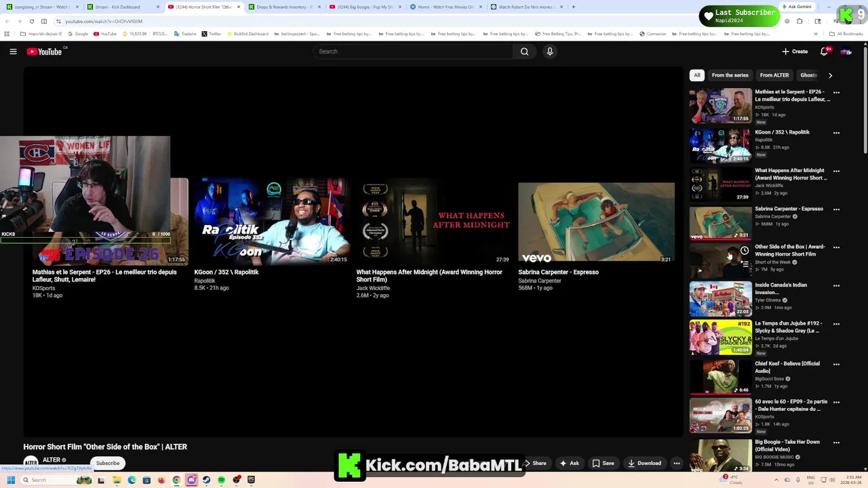Open the KickBot Dashboard bookmark

click(247, 34)
